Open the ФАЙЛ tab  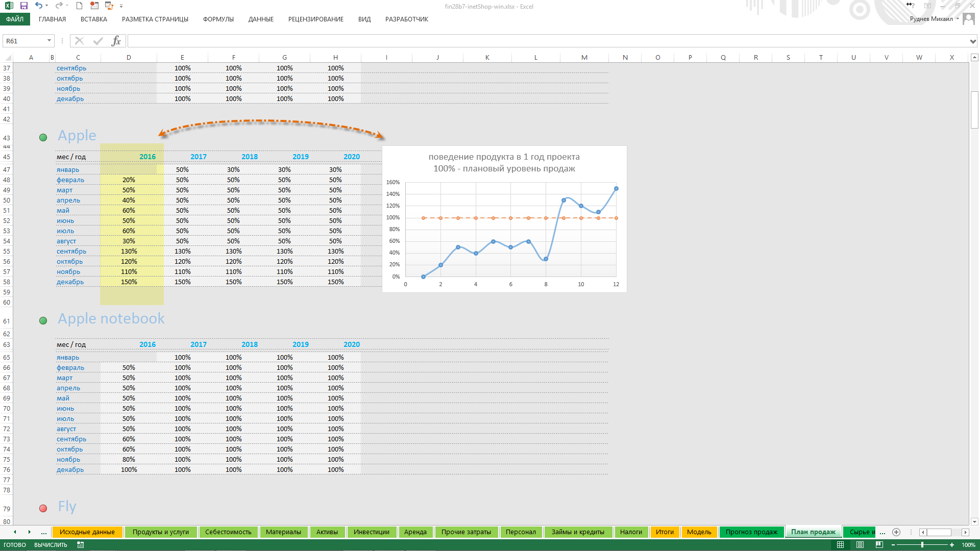[x=15, y=19]
